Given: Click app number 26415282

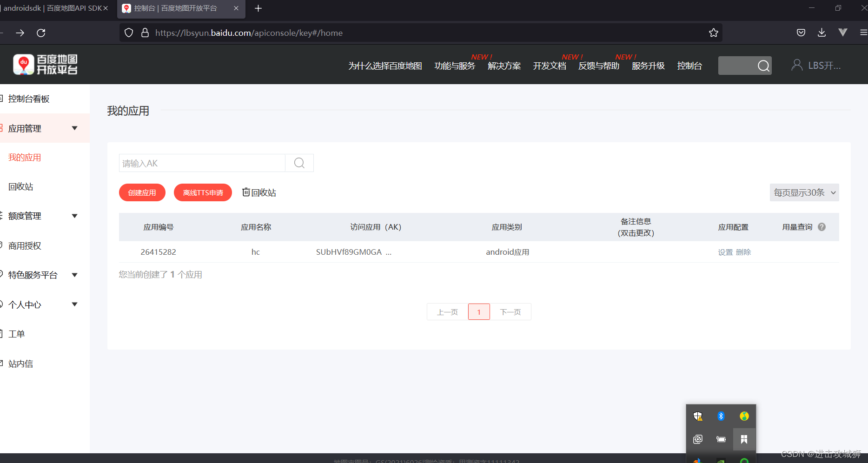Looking at the screenshot, I should tap(159, 252).
